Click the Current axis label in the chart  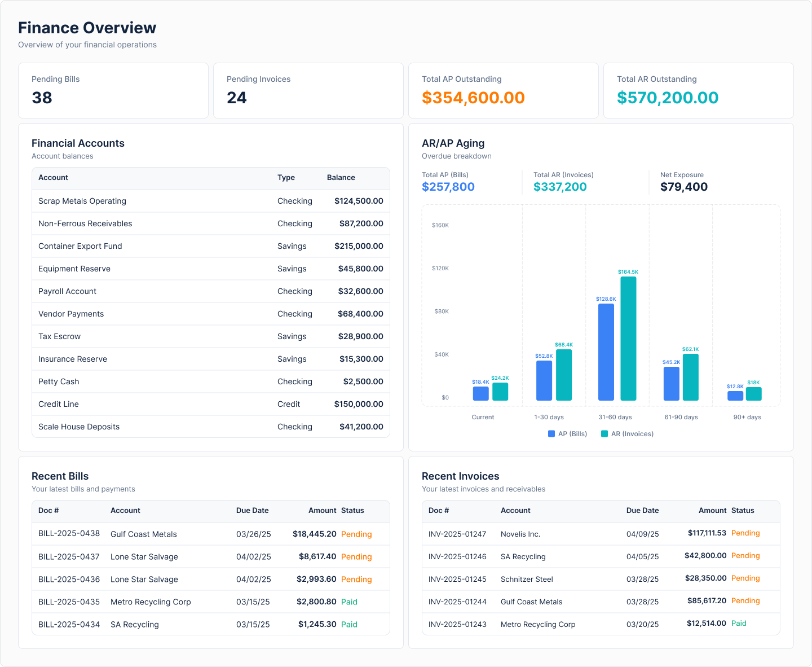click(x=483, y=417)
